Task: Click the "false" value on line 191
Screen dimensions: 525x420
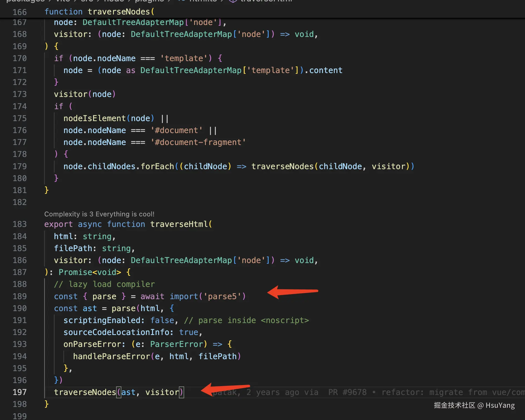Action: [162, 320]
